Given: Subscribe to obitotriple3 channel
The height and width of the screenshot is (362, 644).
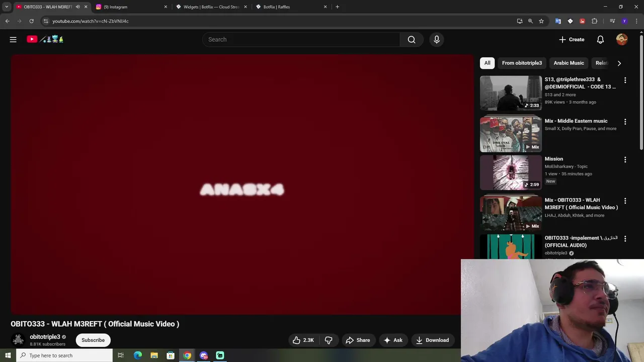Looking at the screenshot, I should pyautogui.click(x=93, y=340).
